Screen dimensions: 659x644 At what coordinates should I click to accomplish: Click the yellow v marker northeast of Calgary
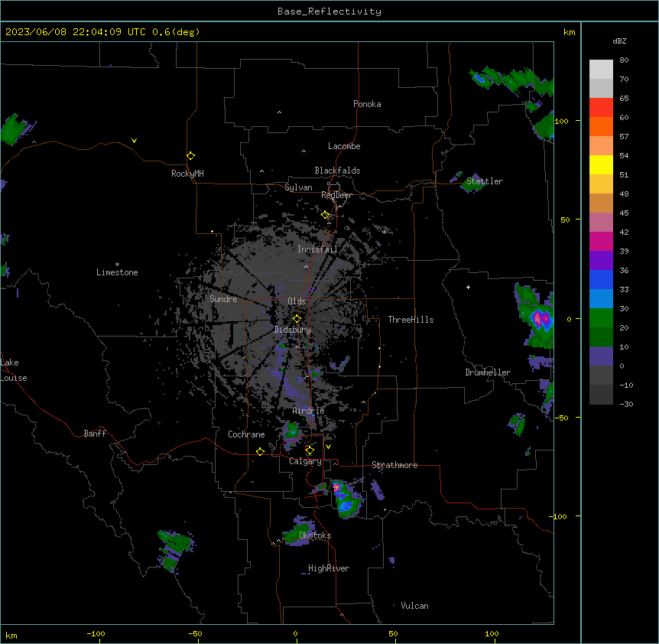[x=328, y=447]
